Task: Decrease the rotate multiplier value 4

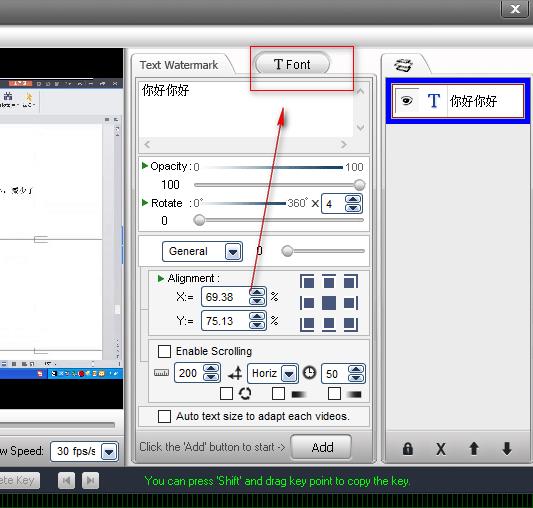Action: [353, 208]
